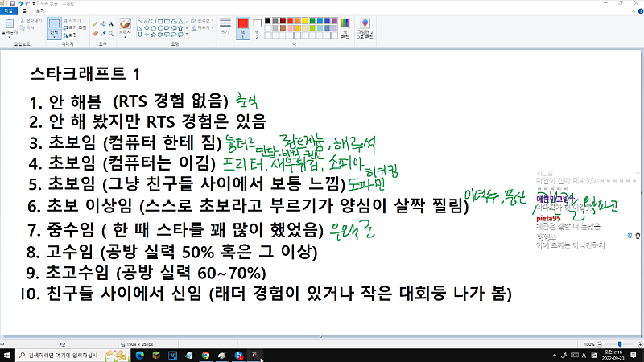The image size is (644, 362).
Task: Select the Fill with color bucket tool
Action: [x=103, y=24]
